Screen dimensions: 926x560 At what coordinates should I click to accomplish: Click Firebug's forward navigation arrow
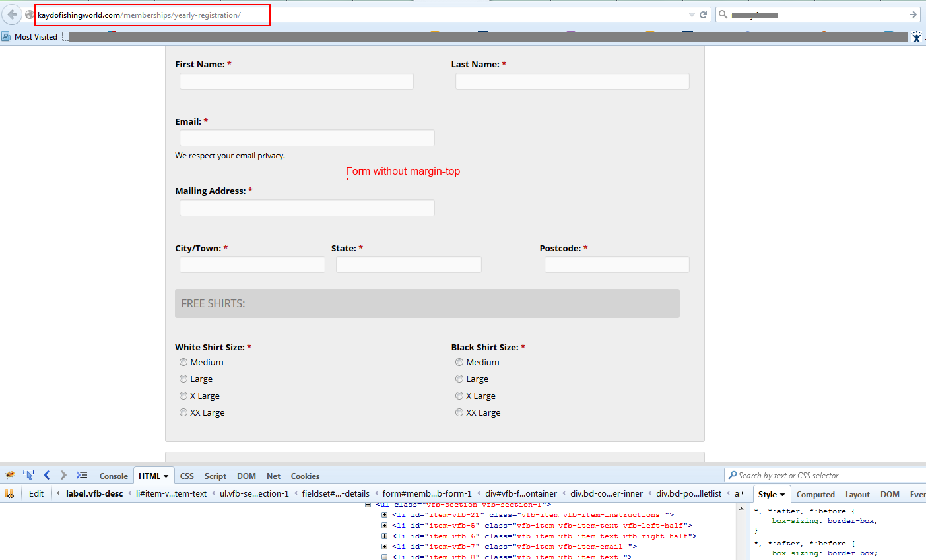pyautogui.click(x=63, y=474)
